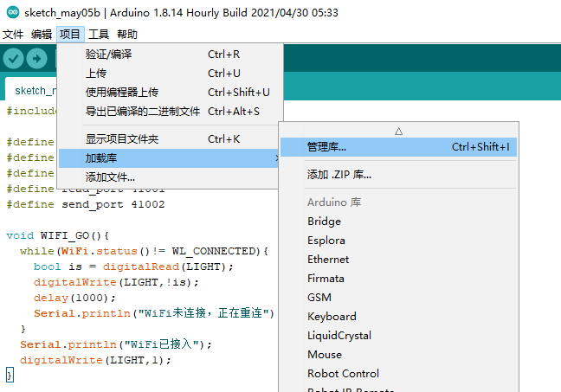Select 使用编程器上传 menu entry
The image size is (561, 392).
pos(168,93)
